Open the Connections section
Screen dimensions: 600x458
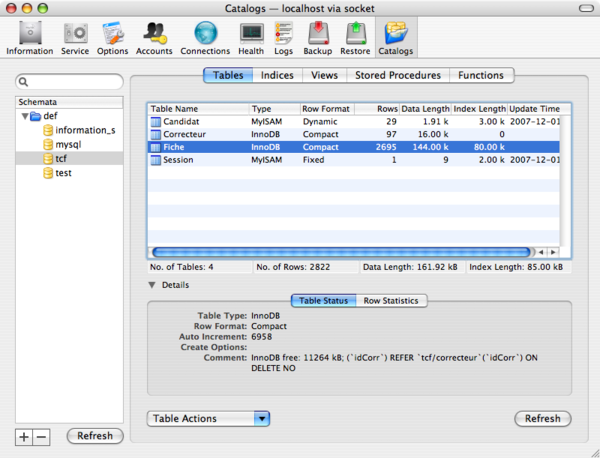point(205,37)
